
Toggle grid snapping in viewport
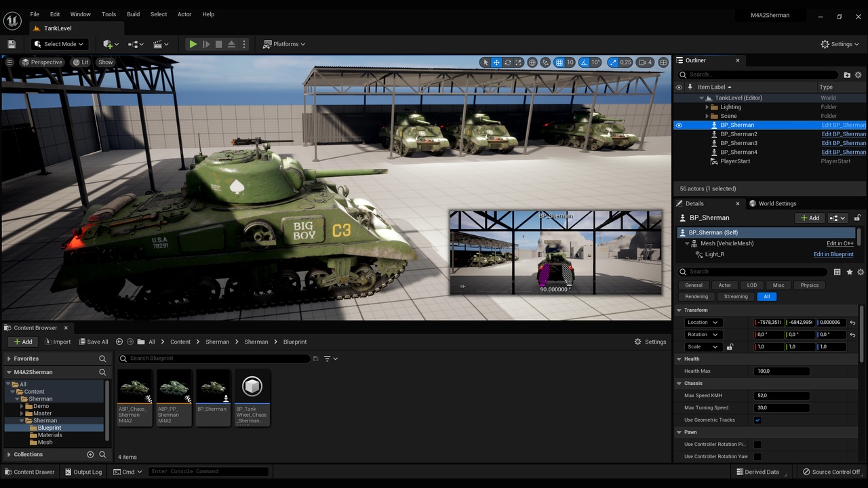point(559,62)
